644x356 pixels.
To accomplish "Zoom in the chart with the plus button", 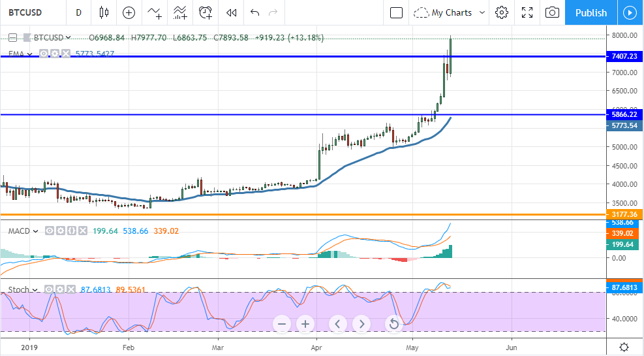I will coord(305,324).
